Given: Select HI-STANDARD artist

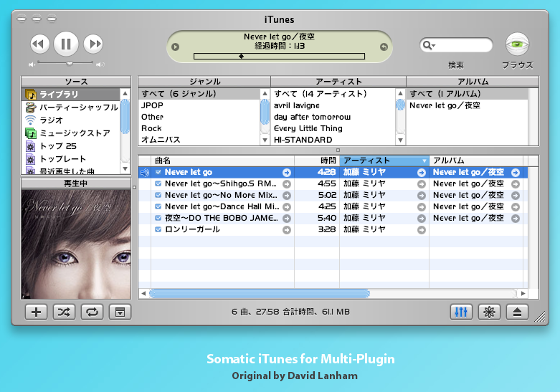Looking at the screenshot, I should (333, 140).
